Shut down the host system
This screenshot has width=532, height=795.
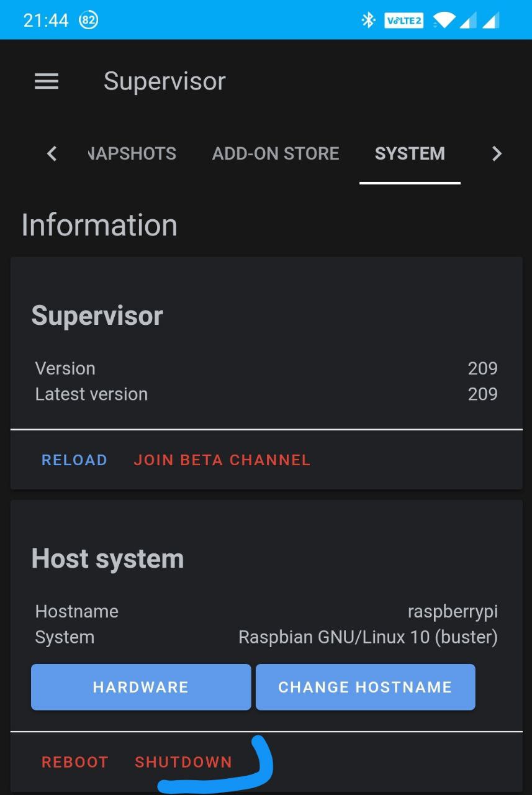coord(183,762)
